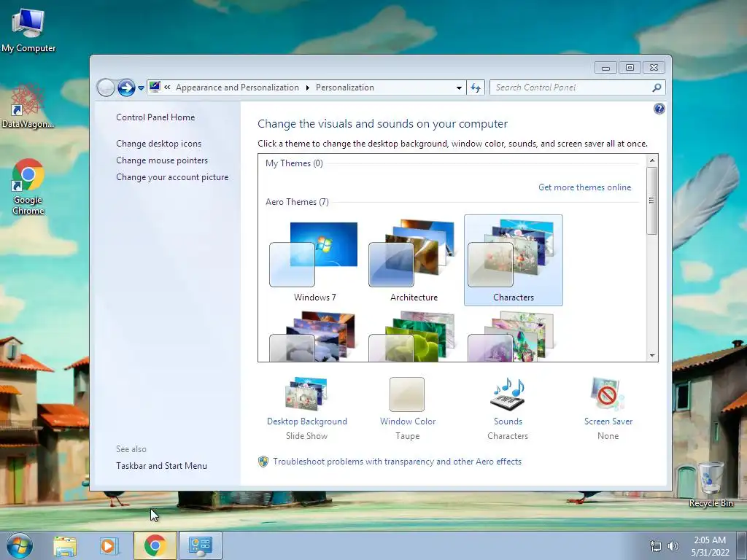Open Change your account picture link
Screen dimensions: 747x560
pos(172,177)
